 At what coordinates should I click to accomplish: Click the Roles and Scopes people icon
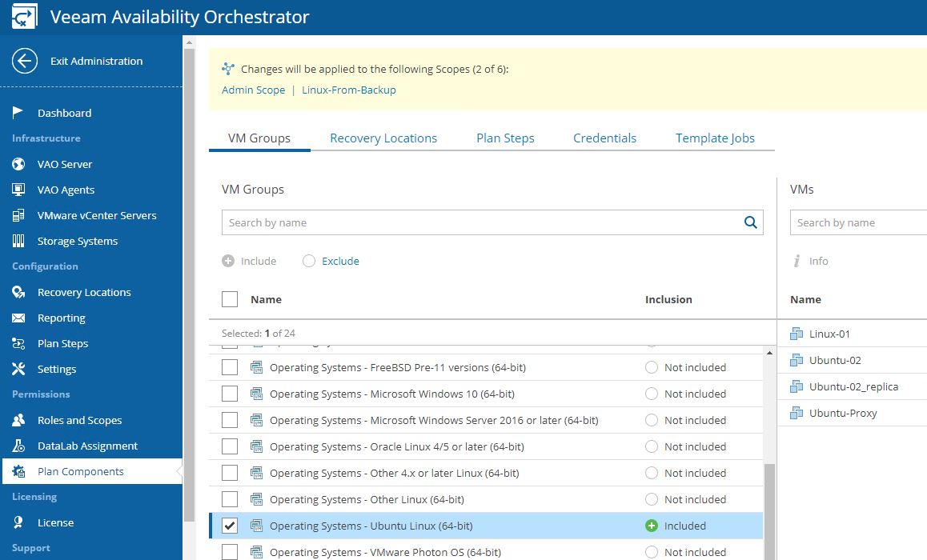[18, 420]
